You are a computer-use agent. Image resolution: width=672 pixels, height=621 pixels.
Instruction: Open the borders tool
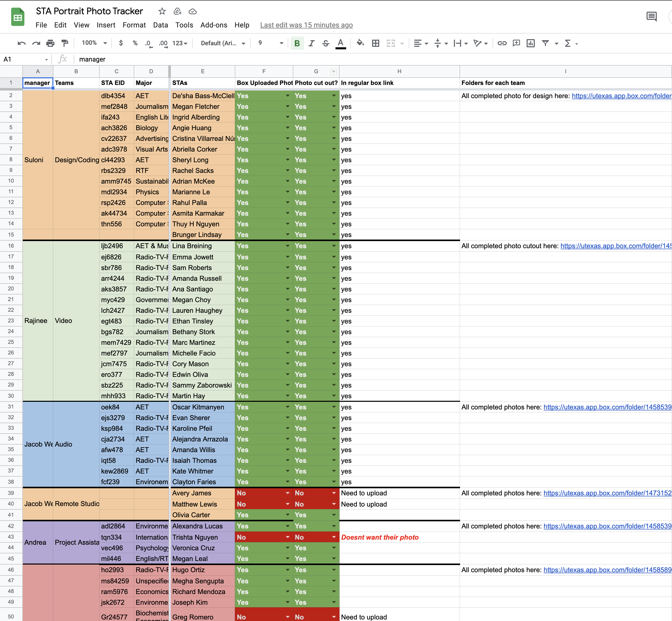[375, 43]
